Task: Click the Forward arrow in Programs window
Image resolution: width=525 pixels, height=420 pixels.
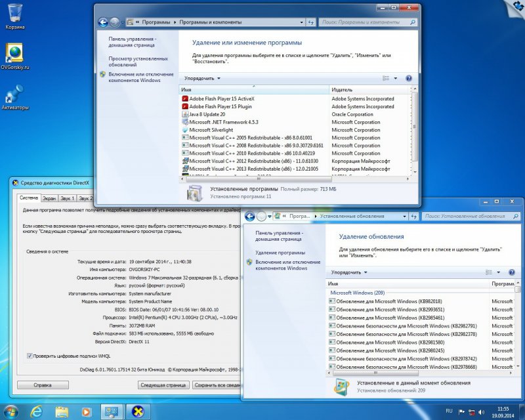Action: click(114, 22)
